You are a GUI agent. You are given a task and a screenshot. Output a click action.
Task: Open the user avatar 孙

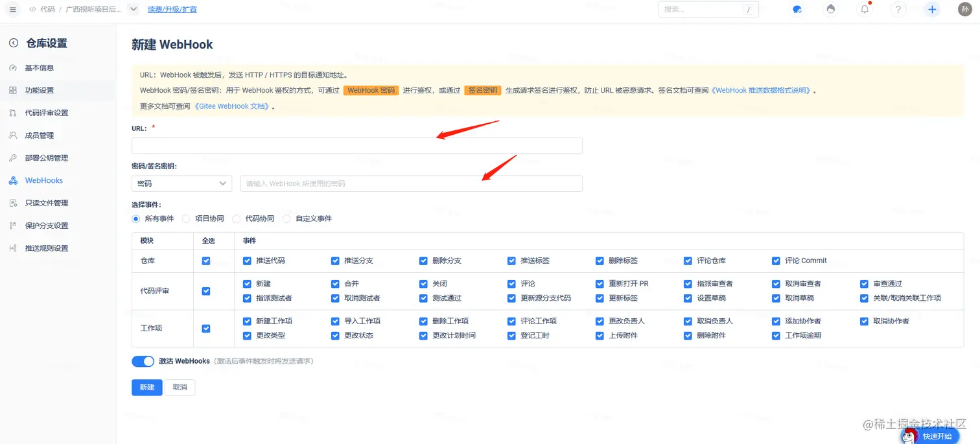coord(965,9)
